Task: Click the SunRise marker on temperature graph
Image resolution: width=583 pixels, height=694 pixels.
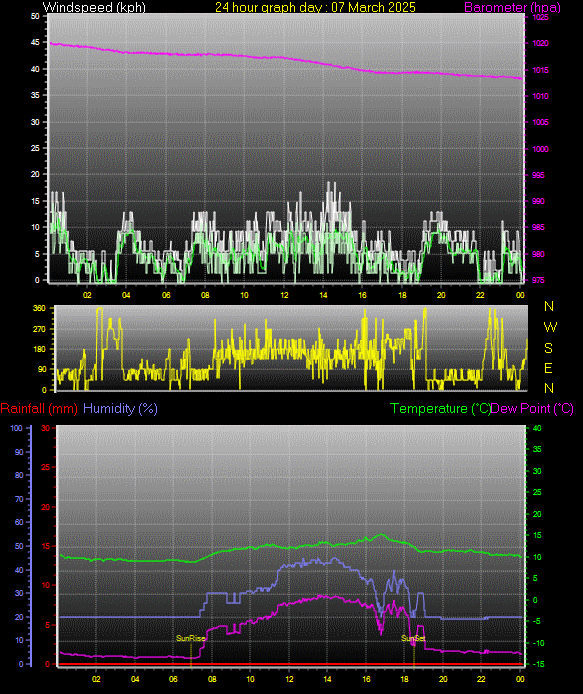Action: click(x=190, y=638)
